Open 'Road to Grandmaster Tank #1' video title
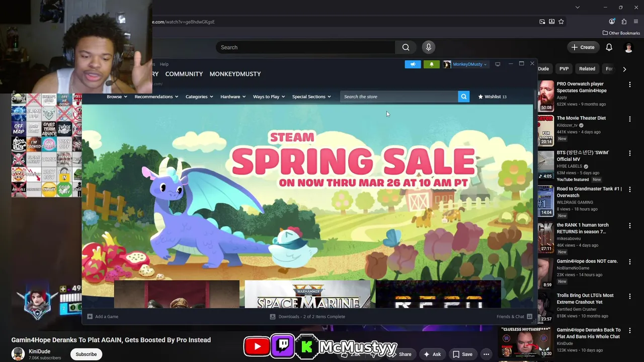Image resolution: width=644 pixels, height=362 pixels. pyautogui.click(x=589, y=192)
